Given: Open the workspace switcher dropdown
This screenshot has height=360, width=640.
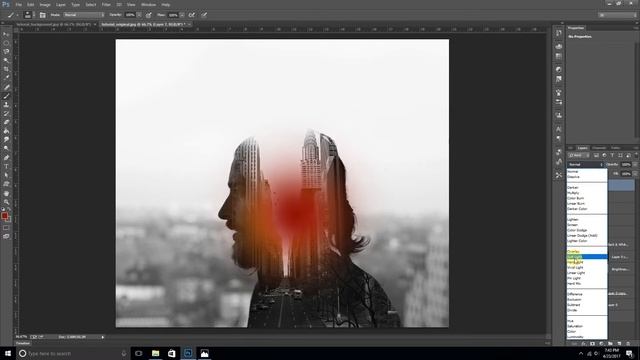Looking at the screenshot, I should pos(617,15).
